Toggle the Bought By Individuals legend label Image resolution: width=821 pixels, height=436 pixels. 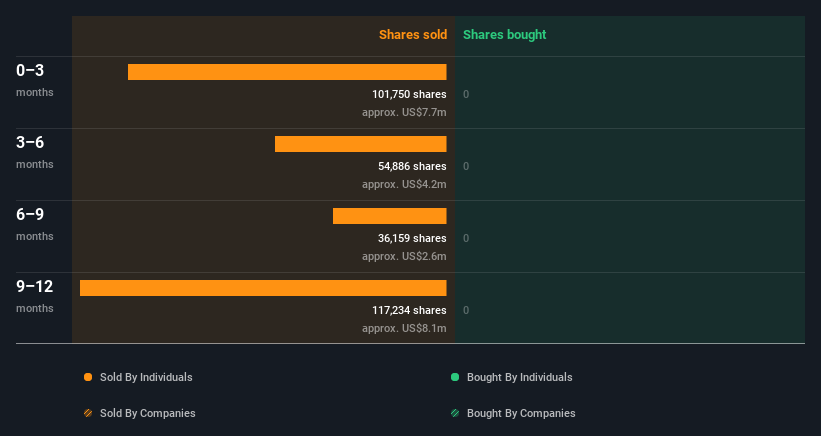(x=519, y=377)
